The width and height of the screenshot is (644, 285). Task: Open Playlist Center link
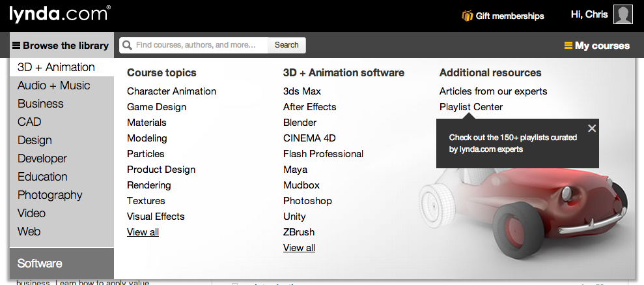pos(471,107)
